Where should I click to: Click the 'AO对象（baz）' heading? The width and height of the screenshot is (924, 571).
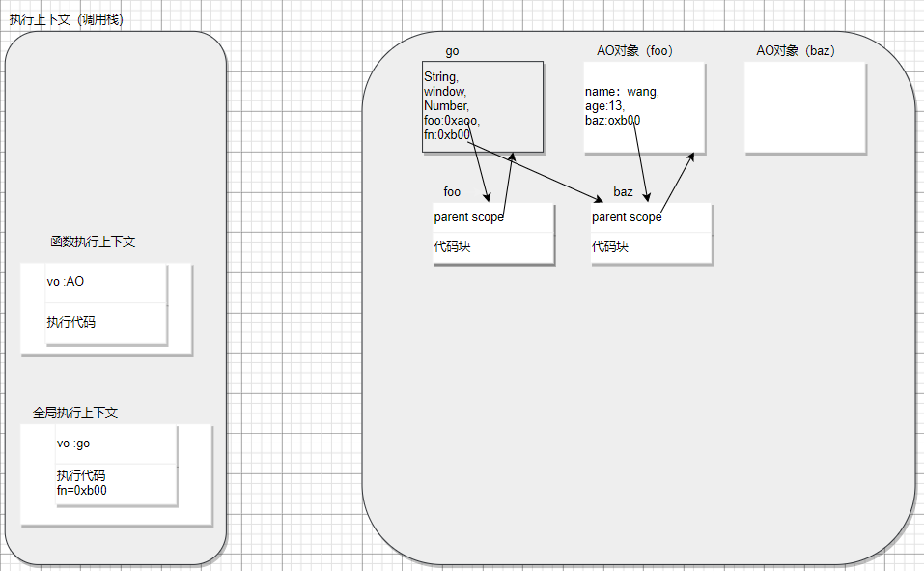[x=796, y=51]
